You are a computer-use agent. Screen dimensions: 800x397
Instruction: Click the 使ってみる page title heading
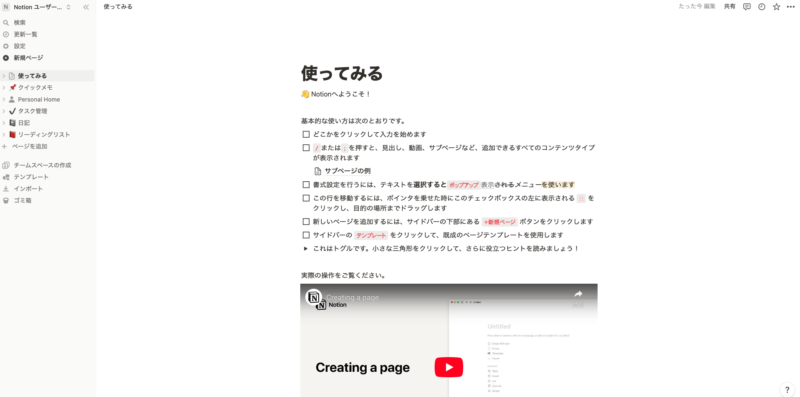tap(342, 73)
